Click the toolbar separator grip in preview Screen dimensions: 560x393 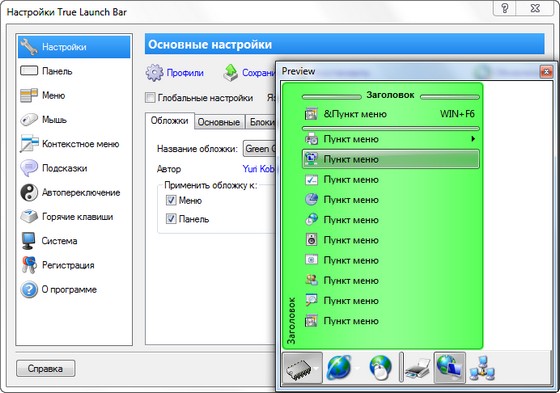click(401, 367)
